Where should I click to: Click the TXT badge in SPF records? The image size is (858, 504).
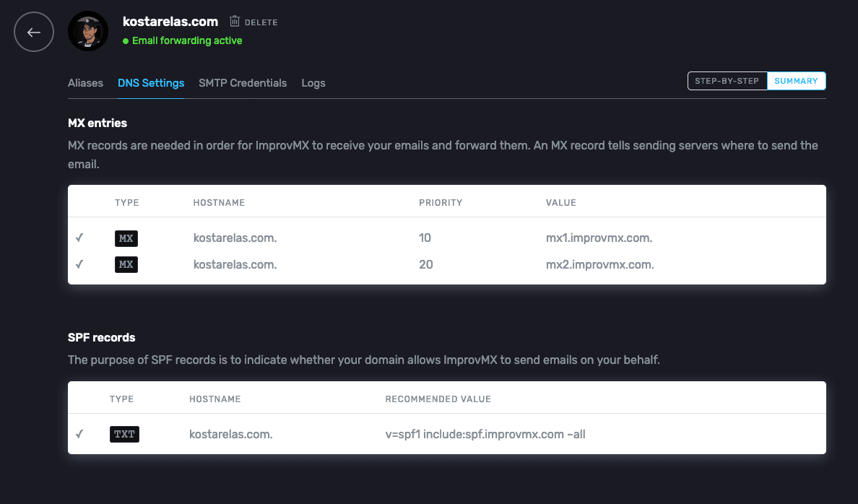point(124,435)
